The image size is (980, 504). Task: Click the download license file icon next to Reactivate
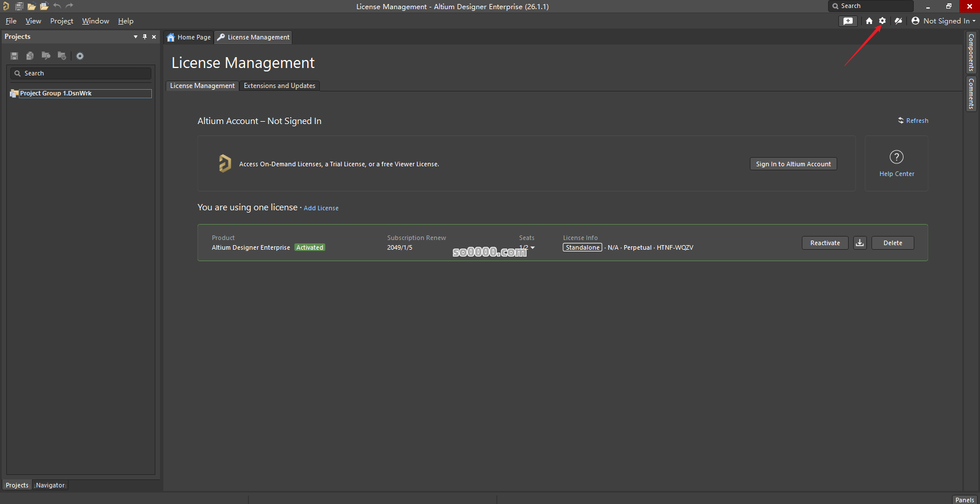coord(859,243)
